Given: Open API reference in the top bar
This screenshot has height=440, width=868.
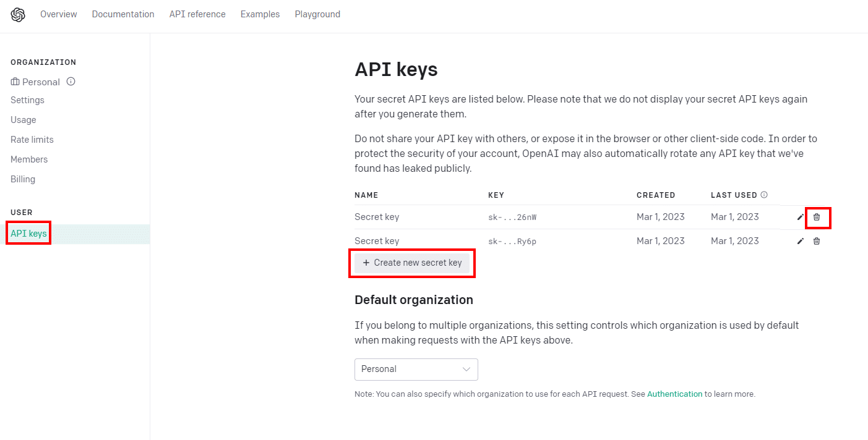Looking at the screenshot, I should [x=197, y=14].
